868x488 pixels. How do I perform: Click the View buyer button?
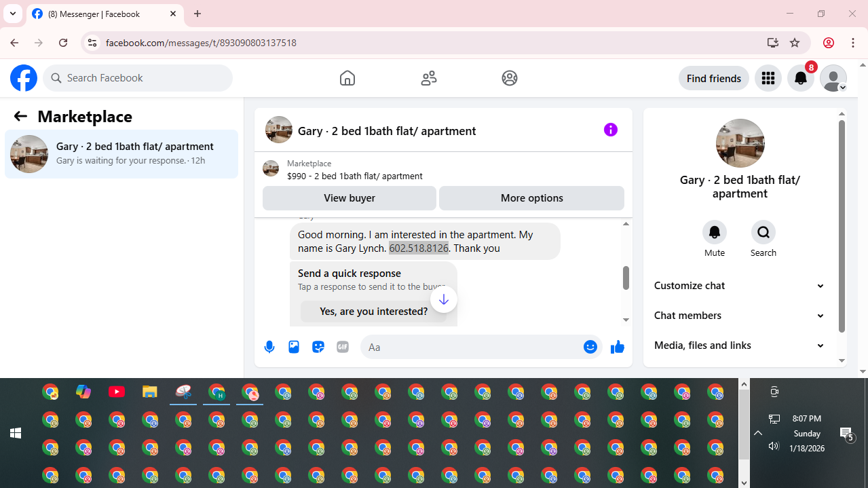click(x=350, y=198)
